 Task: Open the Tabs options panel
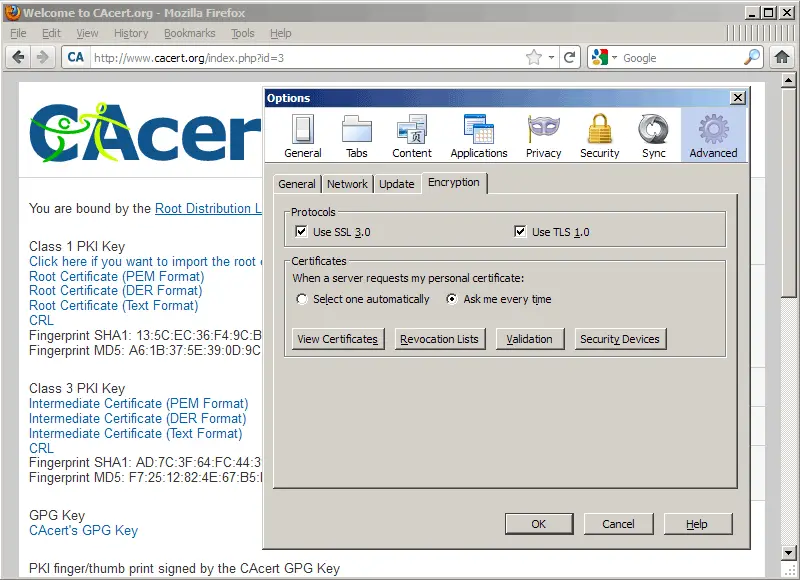click(357, 136)
